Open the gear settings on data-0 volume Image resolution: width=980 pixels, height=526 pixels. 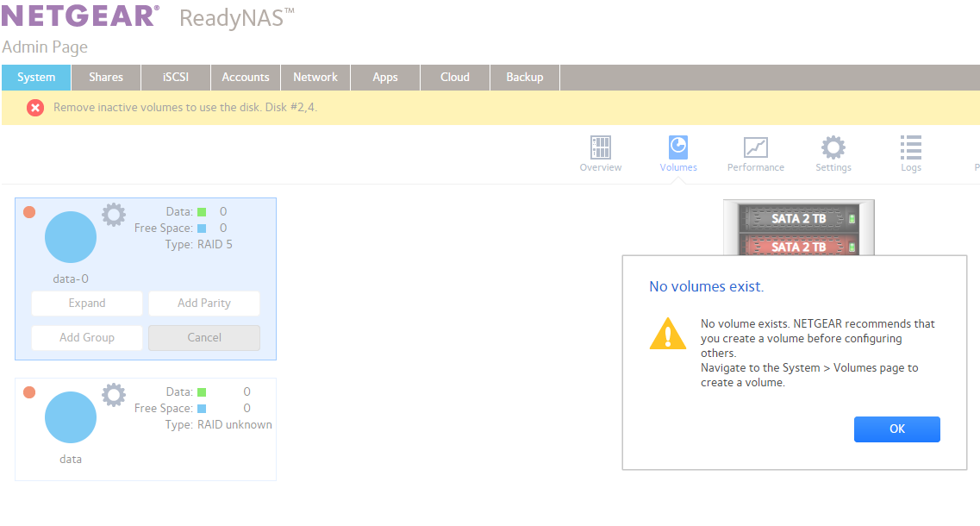pyautogui.click(x=113, y=216)
